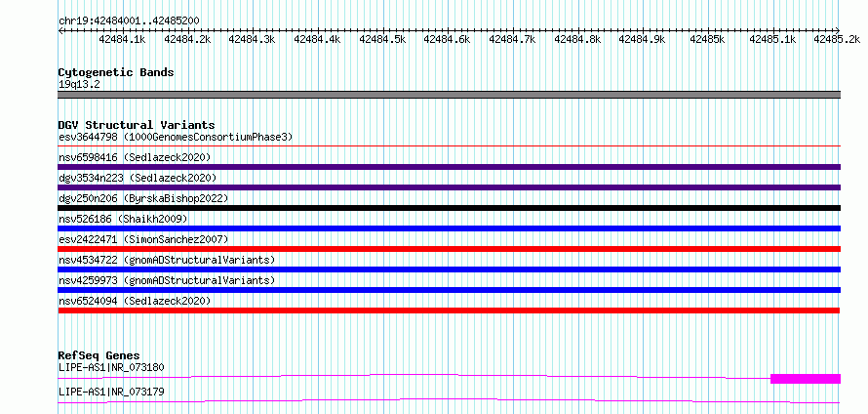Select the Cytogenetic Bands track heading
Image resolution: width=868 pixels, height=414 pixels.
pos(116,72)
